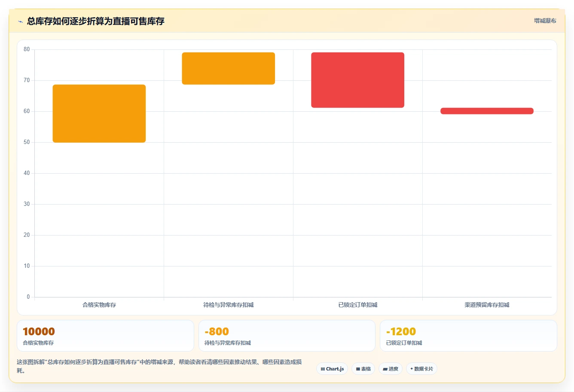This screenshot has height=392, width=574.
Task: Click the y-axis value 0
Action: (x=28, y=297)
